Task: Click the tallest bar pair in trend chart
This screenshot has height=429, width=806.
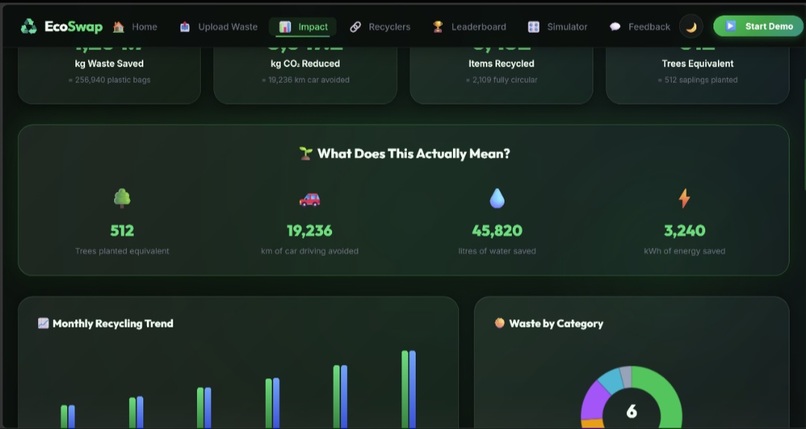Action: click(x=409, y=389)
